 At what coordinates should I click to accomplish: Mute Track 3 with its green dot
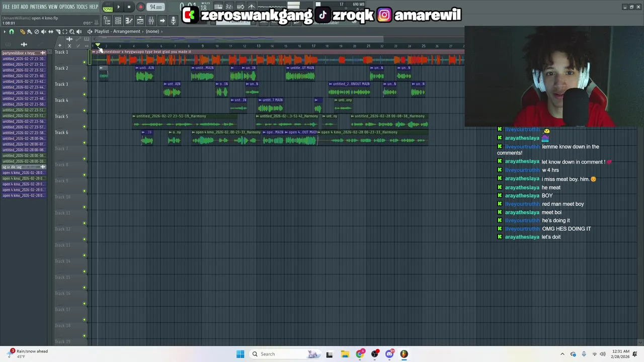coord(85,94)
